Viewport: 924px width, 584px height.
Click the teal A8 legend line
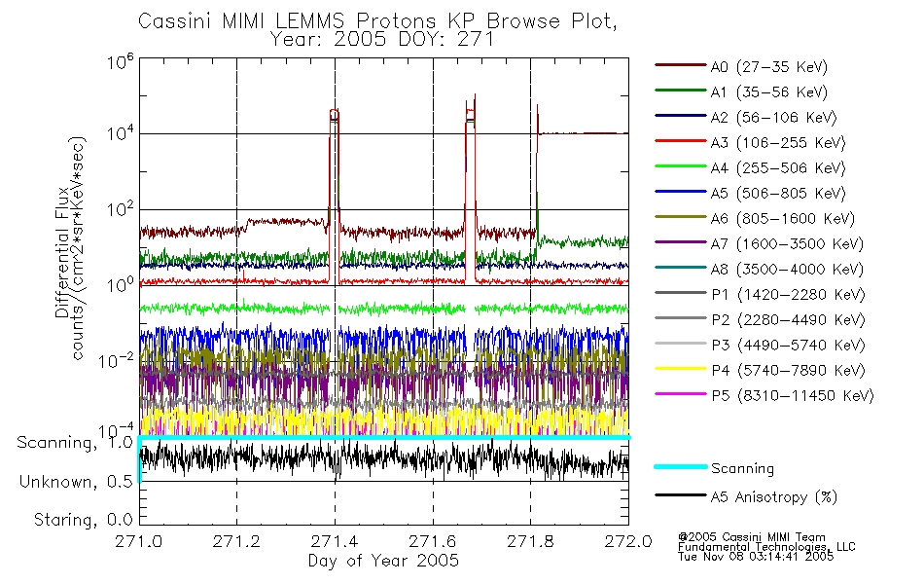click(x=680, y=268)
